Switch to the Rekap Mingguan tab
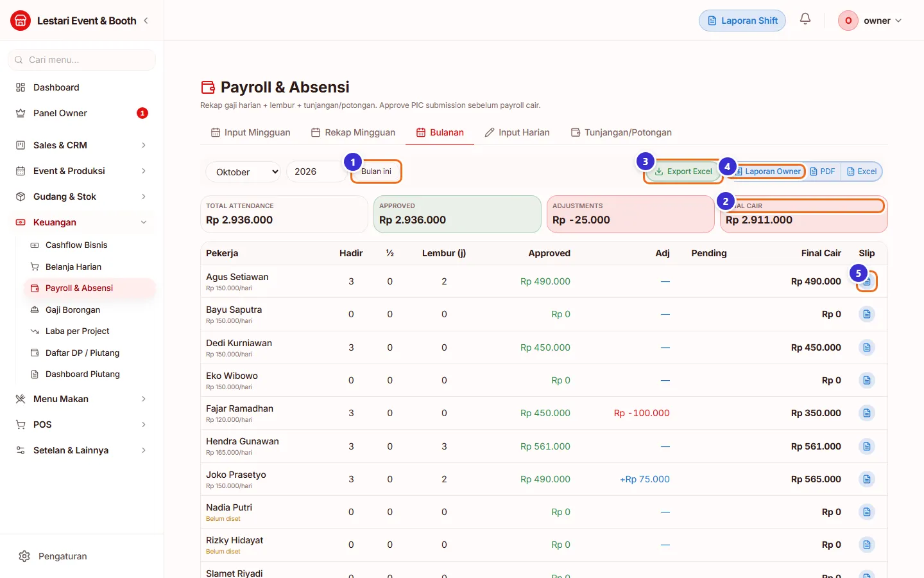The image size is (924, 578). (x=353, y=132)
